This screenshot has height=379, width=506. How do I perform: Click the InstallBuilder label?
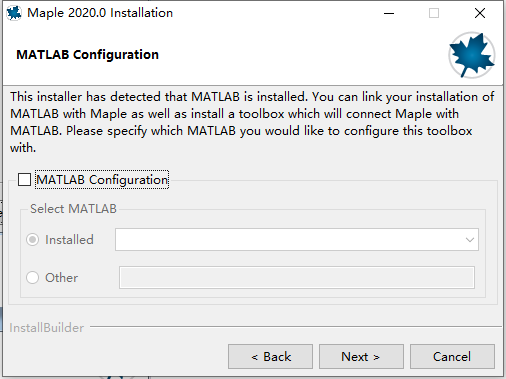click(47, 328)
